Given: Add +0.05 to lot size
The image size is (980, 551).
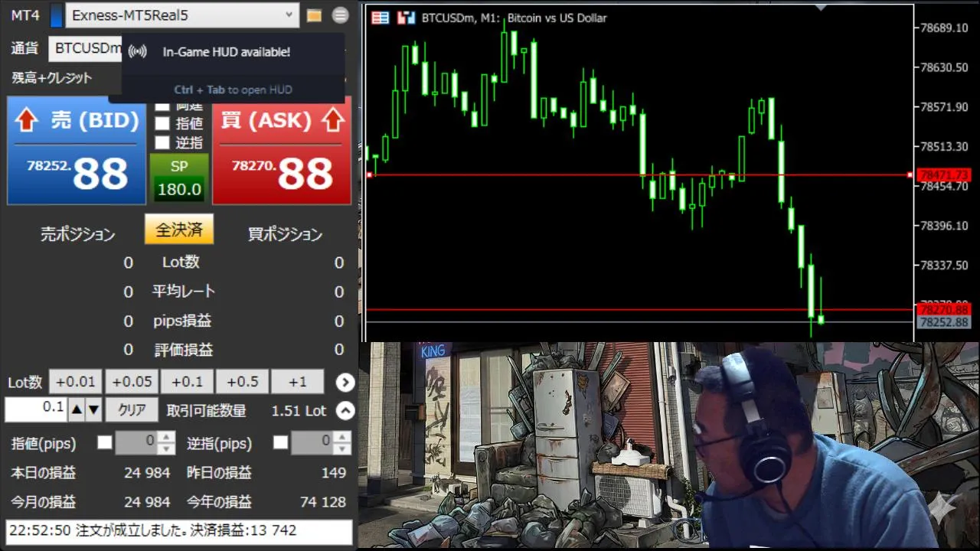Looking at the screenshot, I should [131, 382].
